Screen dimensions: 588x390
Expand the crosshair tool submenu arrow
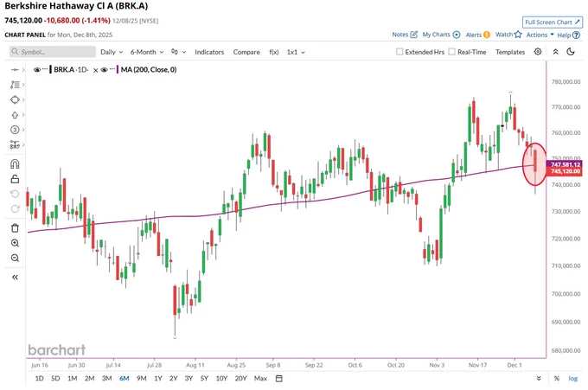pos(23,70)
